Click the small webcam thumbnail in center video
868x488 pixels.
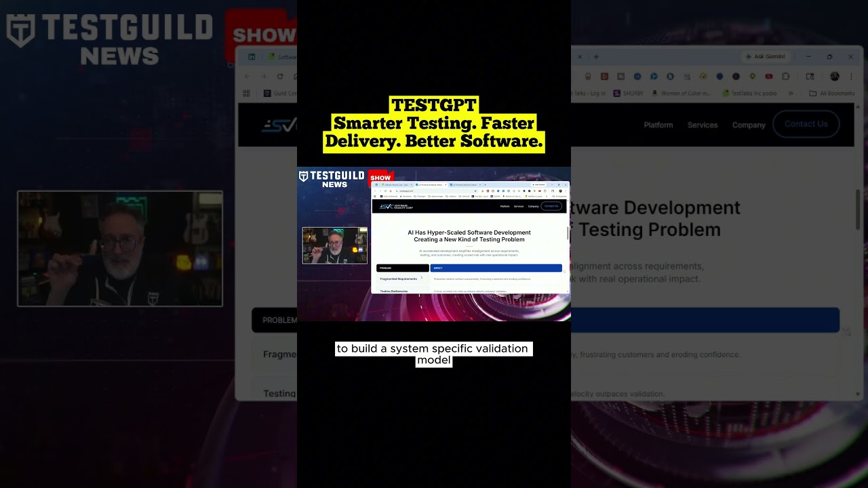pyautogui.click(x=335, y=245)
